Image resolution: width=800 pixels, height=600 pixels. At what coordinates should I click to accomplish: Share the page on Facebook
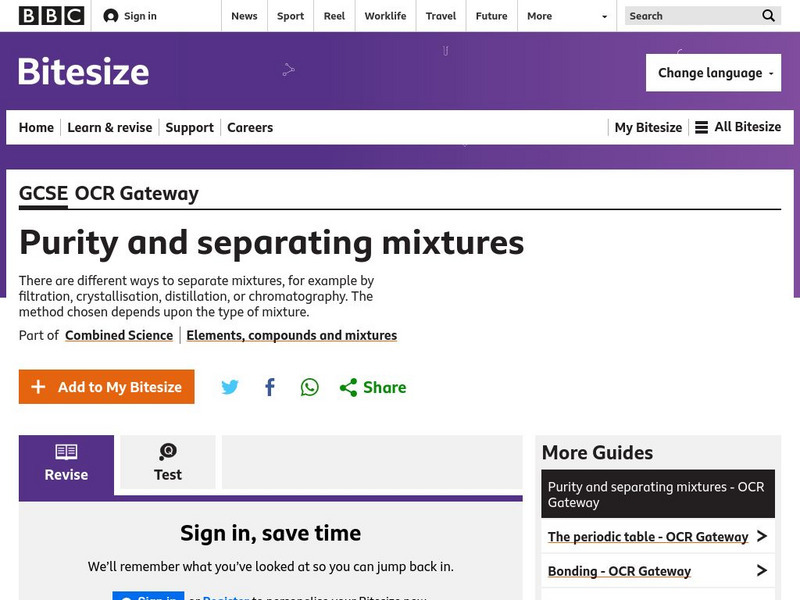pos(269,387)
